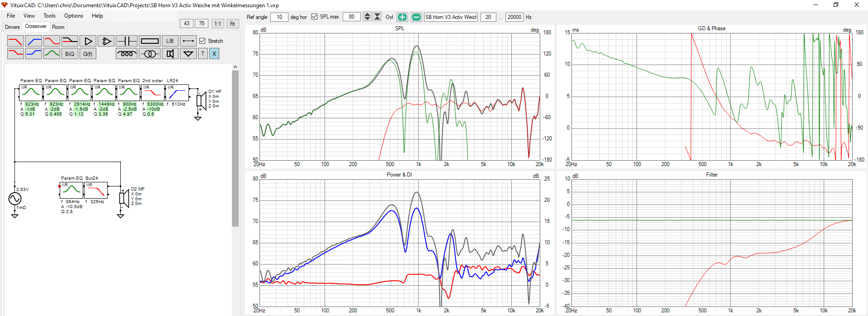
Task: Click the highlighted X tool button
Action: click(x=214, y=54)
